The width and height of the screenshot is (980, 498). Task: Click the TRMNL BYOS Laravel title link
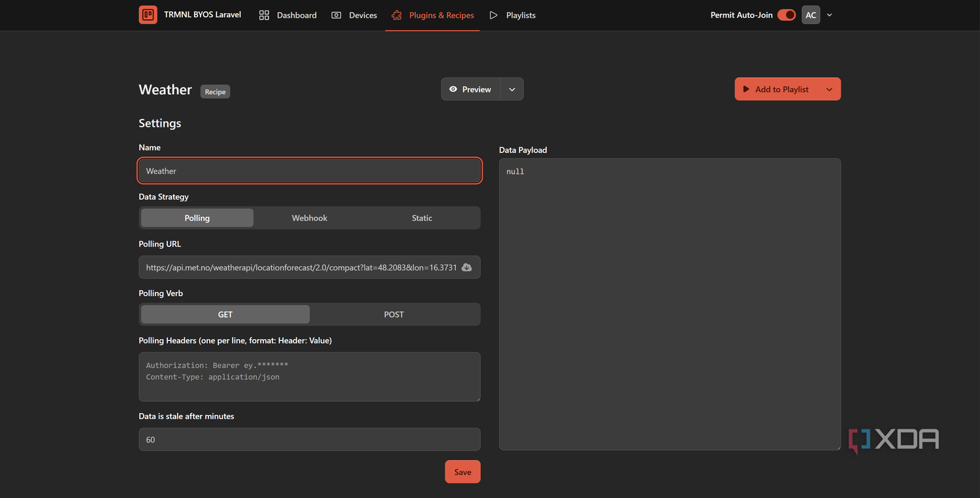pos(203,14)
